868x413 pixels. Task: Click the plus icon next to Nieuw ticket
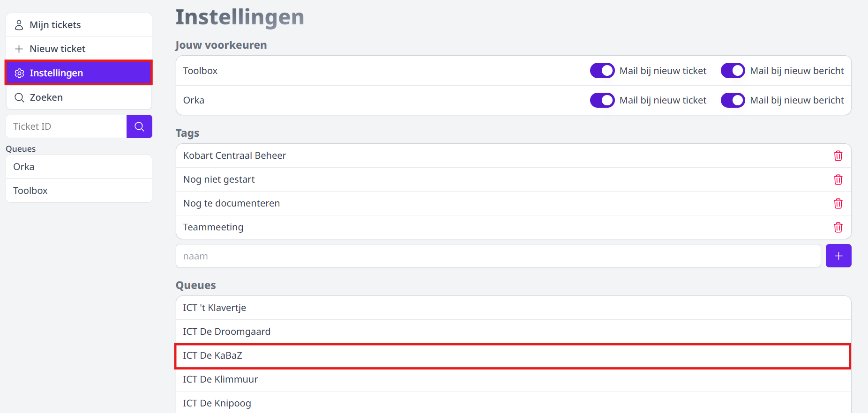point(19,48)
